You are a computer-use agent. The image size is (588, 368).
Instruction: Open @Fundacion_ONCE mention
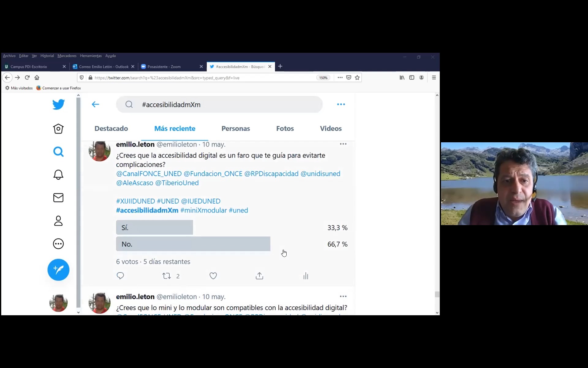point(213,174)
